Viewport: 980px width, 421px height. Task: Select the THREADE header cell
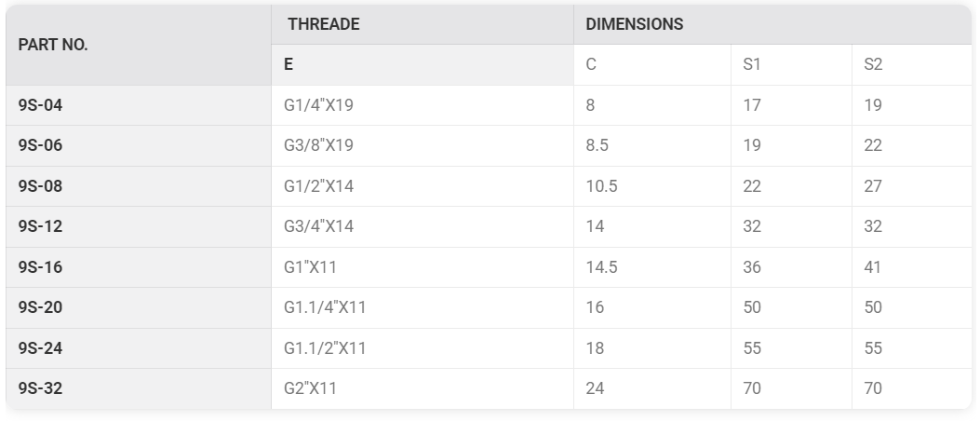pos(423,24)
